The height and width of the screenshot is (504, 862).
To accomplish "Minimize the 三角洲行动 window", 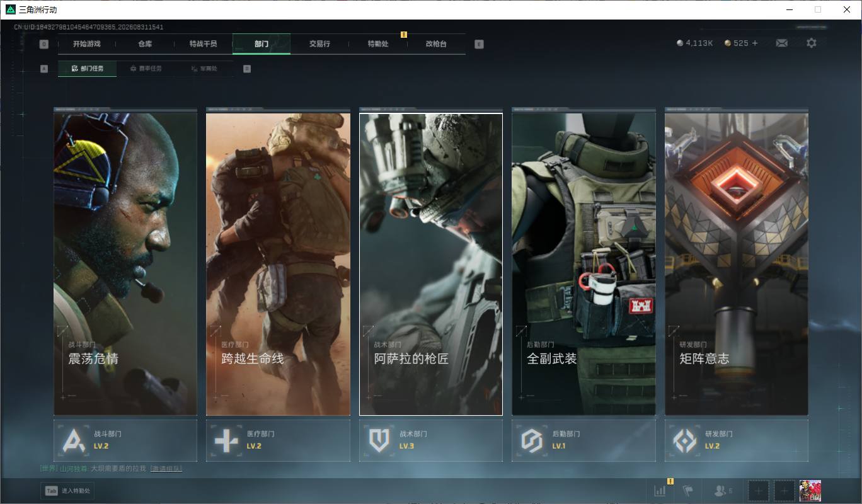I will coord(789,9).
